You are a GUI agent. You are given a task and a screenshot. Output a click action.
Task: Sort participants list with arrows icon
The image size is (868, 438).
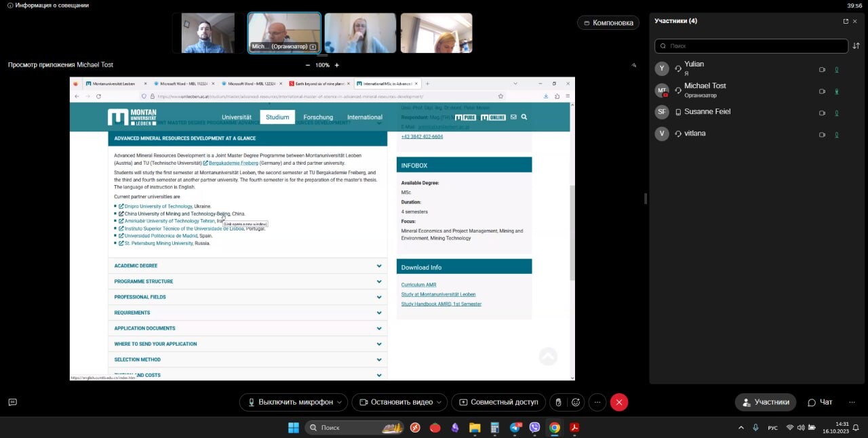coord(856,45)
